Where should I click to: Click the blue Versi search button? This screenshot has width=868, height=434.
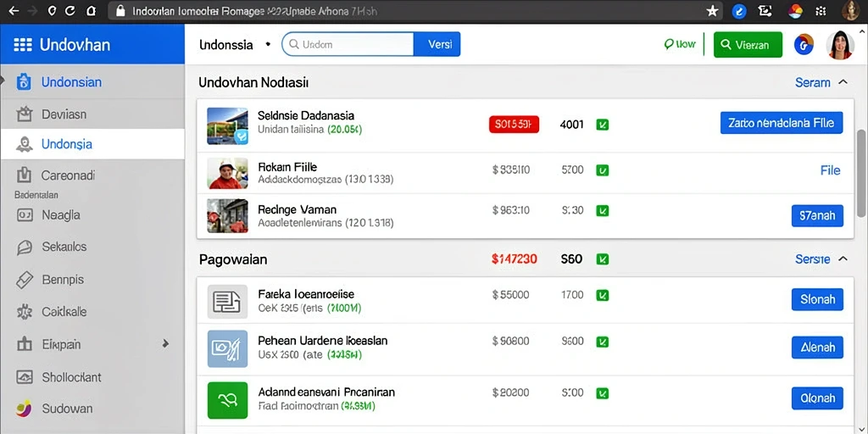point(437,44)
